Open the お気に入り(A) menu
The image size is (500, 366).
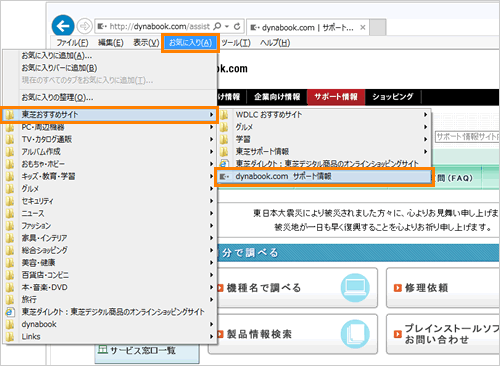[190, 43]
